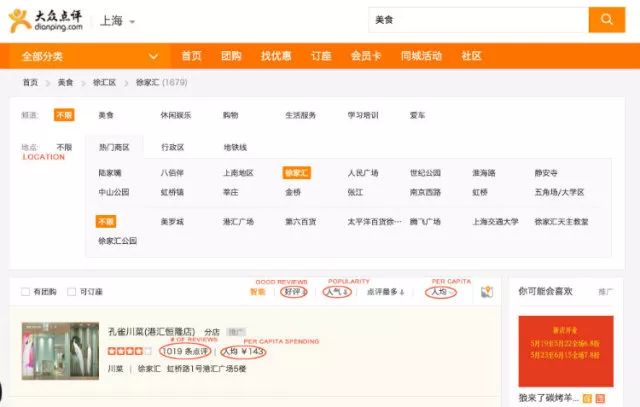
Task: Select the 上海交通大学 landmark filter
Action: (495, 222)
